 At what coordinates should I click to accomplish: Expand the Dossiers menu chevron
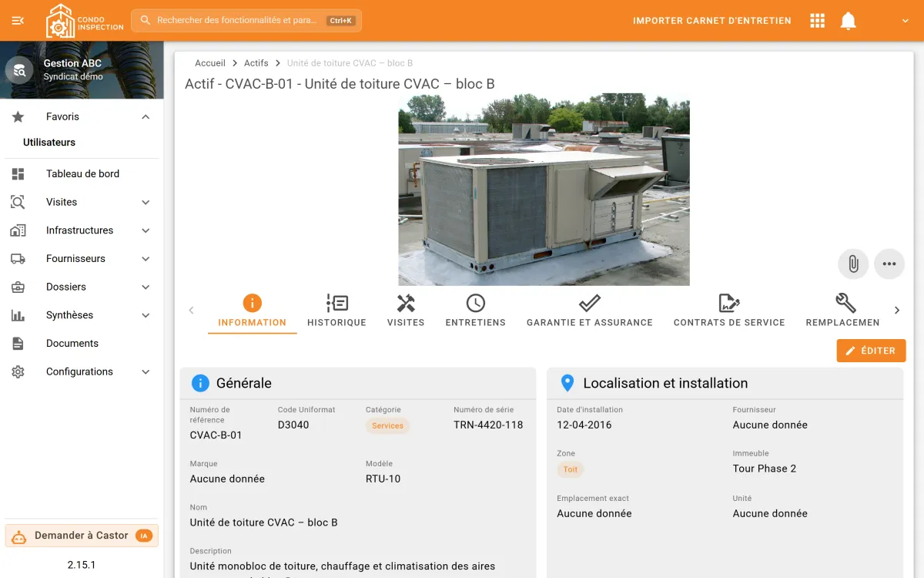click(146, 287)
